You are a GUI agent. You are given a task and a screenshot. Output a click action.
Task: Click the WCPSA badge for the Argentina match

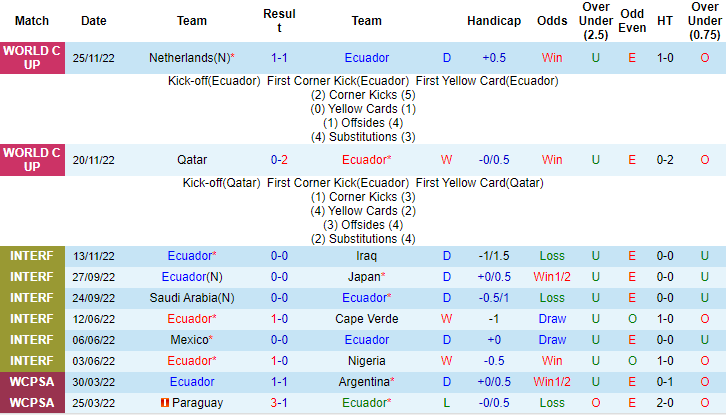(32, 382)
